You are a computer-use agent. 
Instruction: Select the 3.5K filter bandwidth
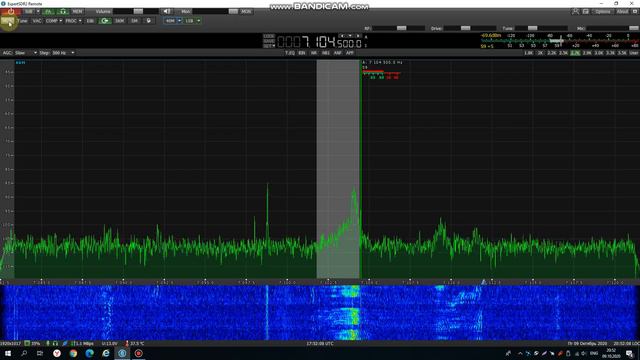coord(622,53)
